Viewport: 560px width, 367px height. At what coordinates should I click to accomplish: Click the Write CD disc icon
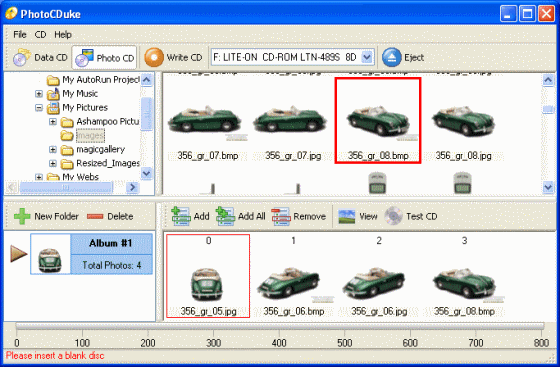pos(154,57)
